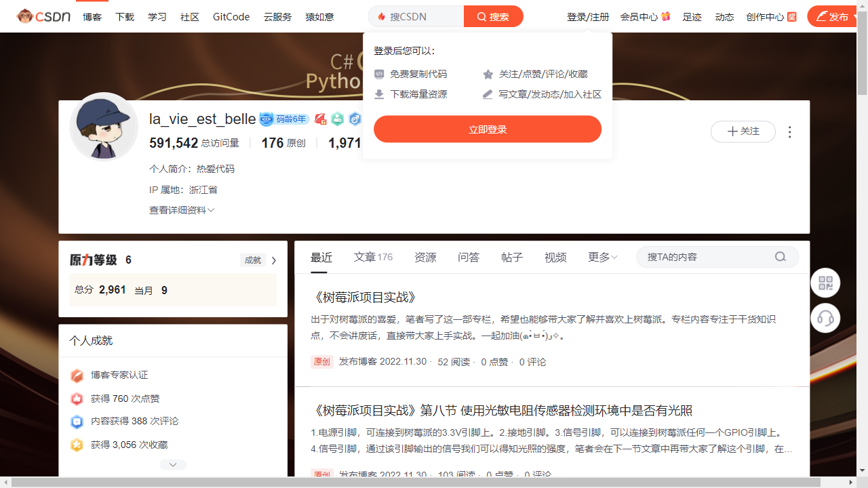
Task: Click the 关注 follow button
Action: 743,131
